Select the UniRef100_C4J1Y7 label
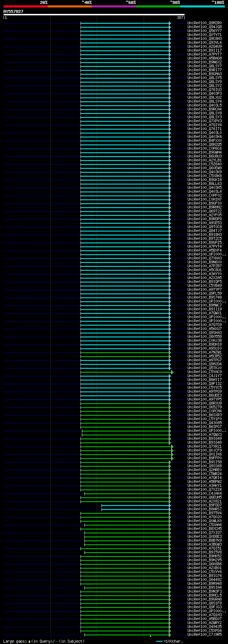This screenshot has width=228, height=644. 204,376
